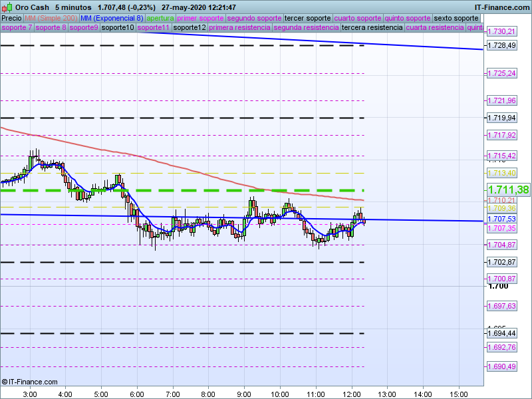Select the Precio indicator label
Screen dimensions: 532x399
click(12, 18)
